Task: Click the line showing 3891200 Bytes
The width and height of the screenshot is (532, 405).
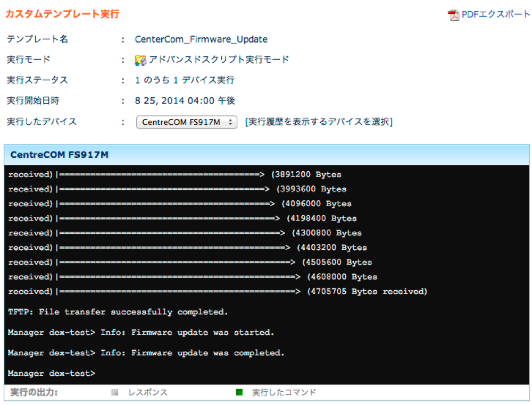Action: 174,174
